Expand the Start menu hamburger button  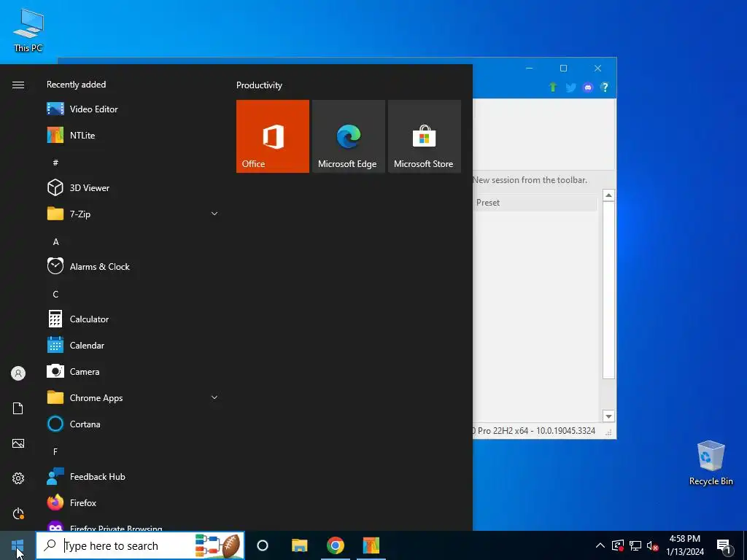click(18, 85)
